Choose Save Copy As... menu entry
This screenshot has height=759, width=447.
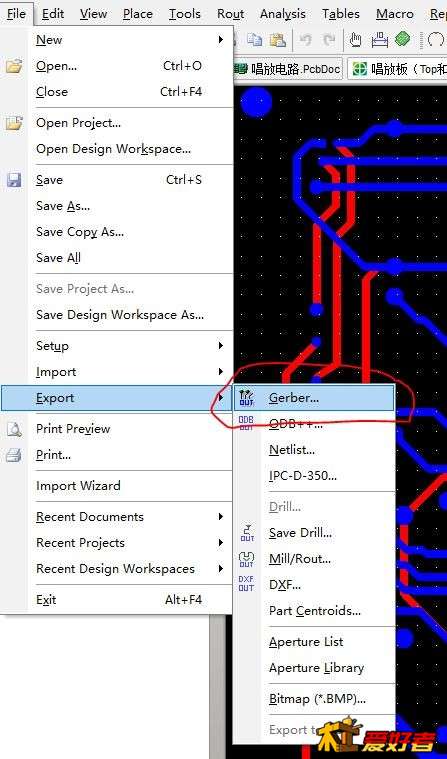80,232
